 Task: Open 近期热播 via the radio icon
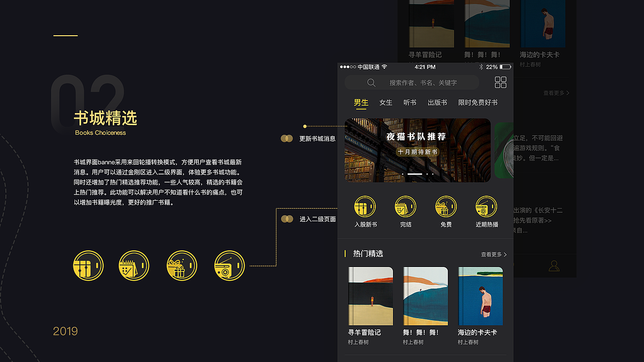[486, 206]
